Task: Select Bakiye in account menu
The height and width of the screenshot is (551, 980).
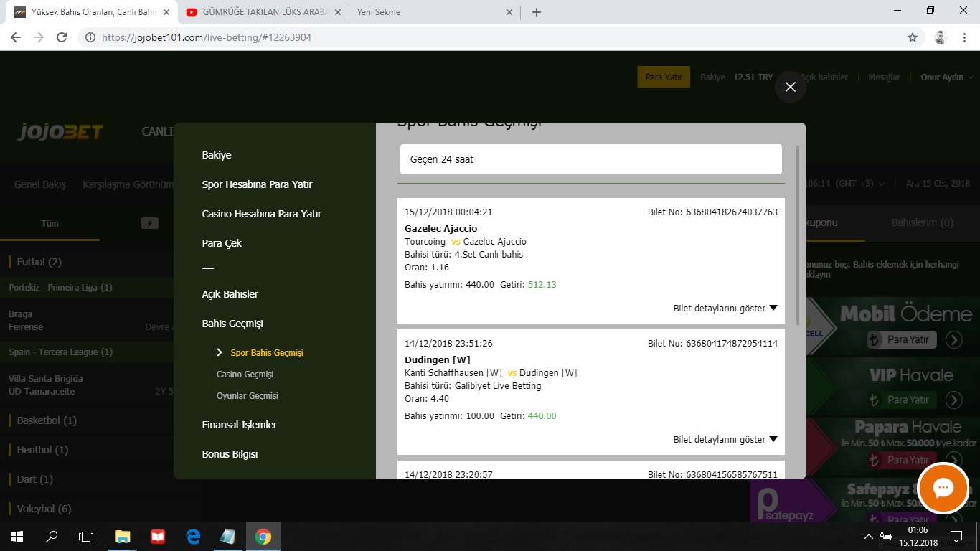Action: tap(217, 155)
